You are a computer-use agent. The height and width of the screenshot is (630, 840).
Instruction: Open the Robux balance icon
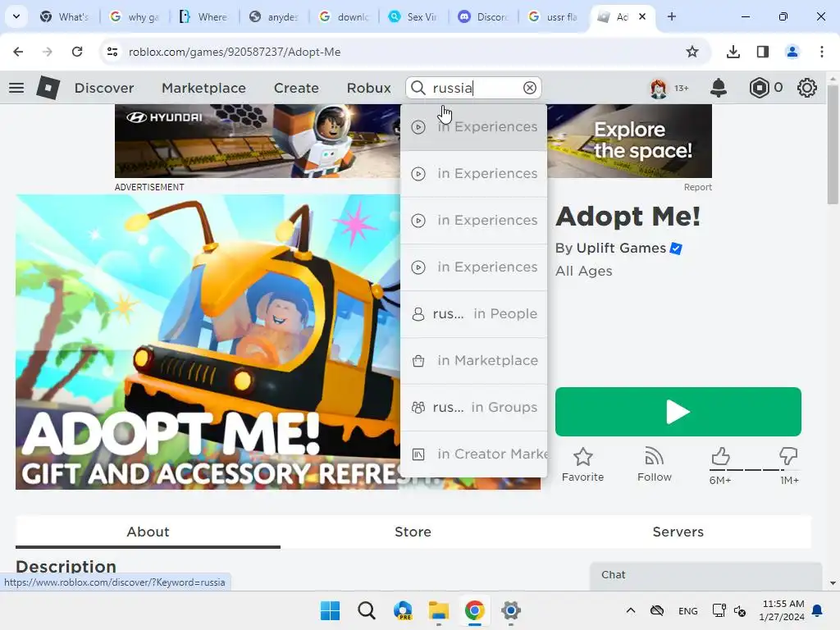coord(759,88)
